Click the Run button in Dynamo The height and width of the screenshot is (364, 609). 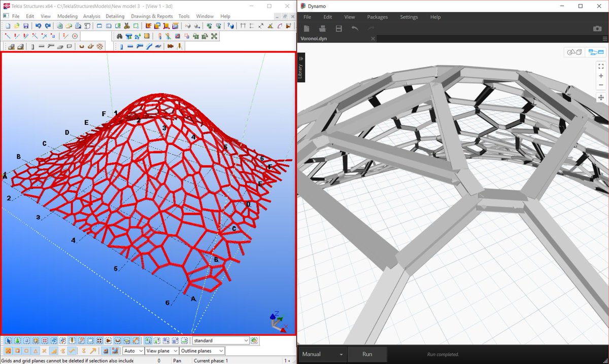coord(367,354)
